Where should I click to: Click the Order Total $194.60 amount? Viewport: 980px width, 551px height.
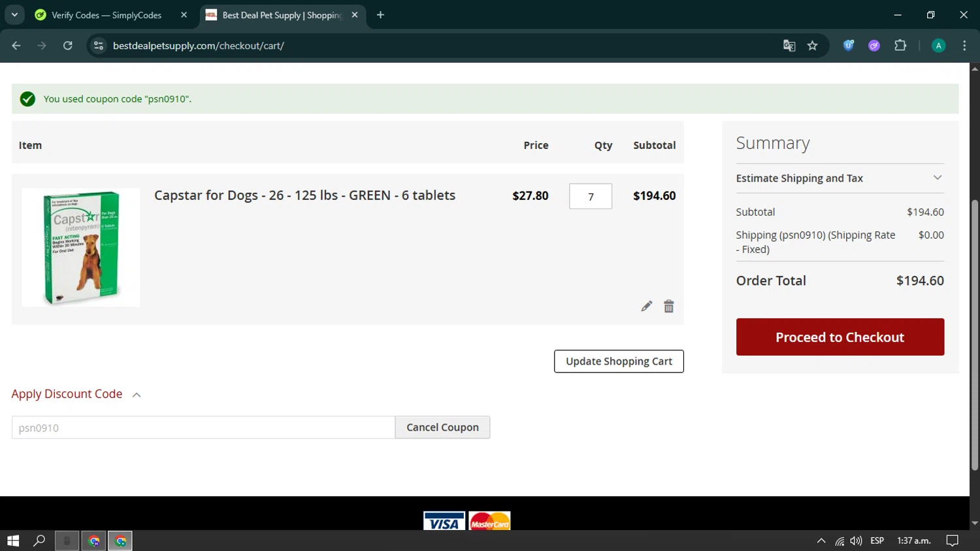pyautogui.click(x=920, y=280)
